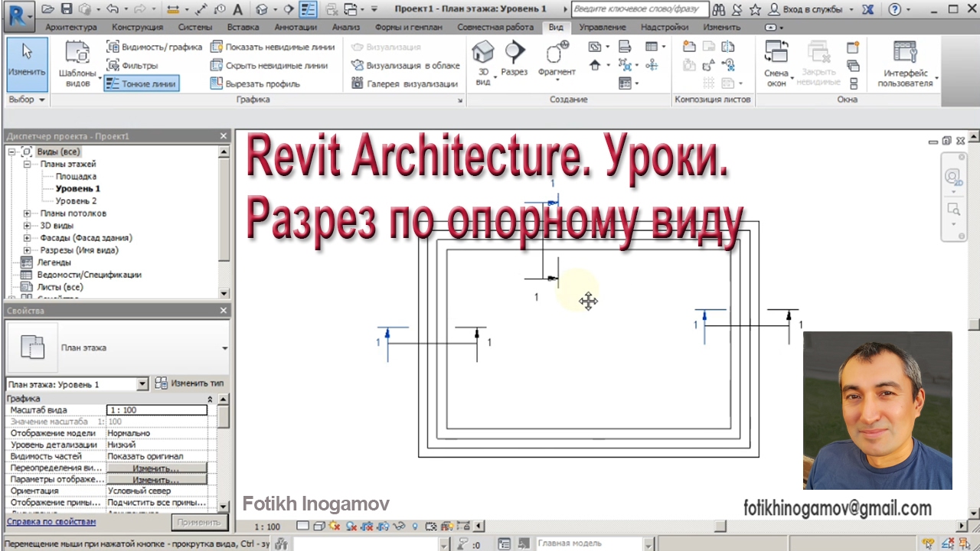Expand Разрезы (Имя вида) node
980x551 pixels.
(27, 250)
